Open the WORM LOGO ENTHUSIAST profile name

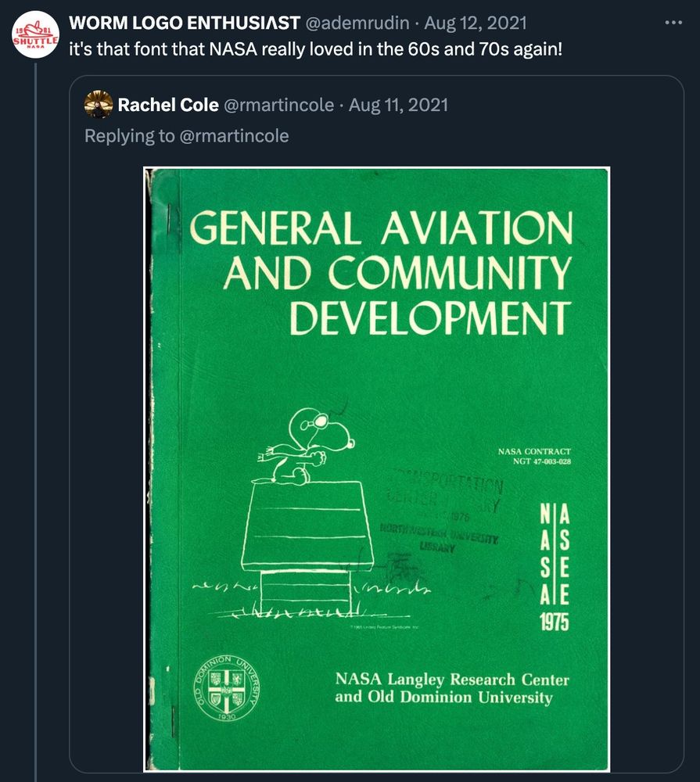tap(185, 23)
